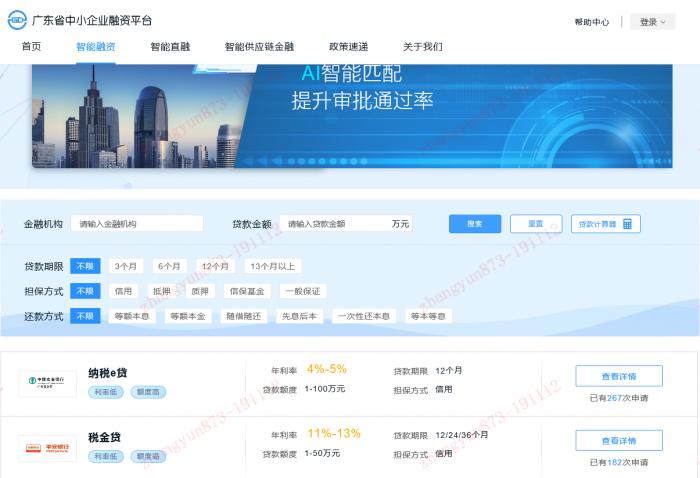Pick 先息后本 repayment filter

pos(299,316)
